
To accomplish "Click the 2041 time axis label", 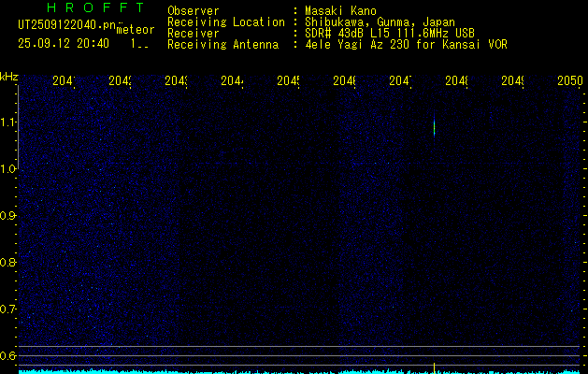I will coord(64,80).
